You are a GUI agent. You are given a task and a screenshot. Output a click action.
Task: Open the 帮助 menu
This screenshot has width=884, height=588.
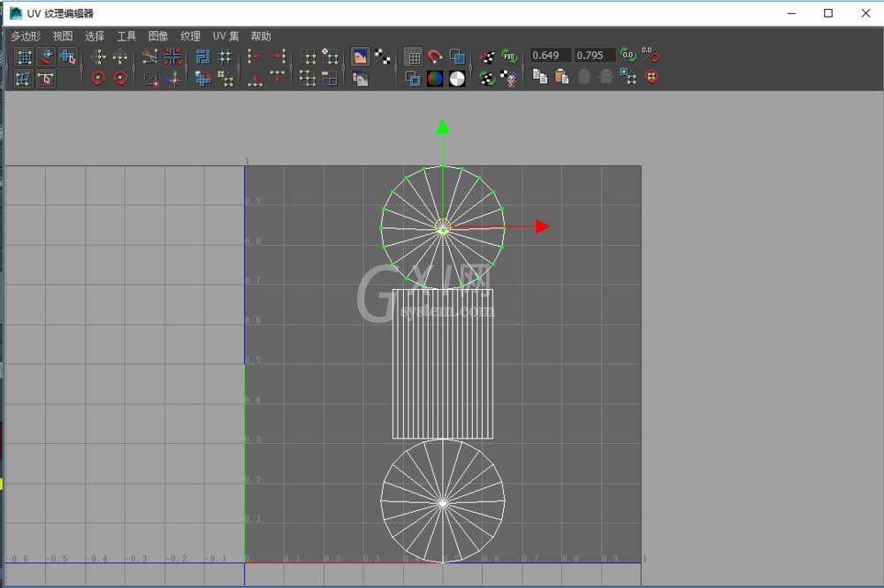261,36
